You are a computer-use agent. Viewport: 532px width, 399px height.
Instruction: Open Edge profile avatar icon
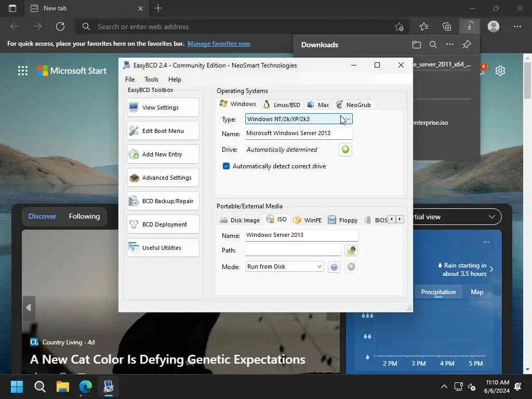click(494, 26)
